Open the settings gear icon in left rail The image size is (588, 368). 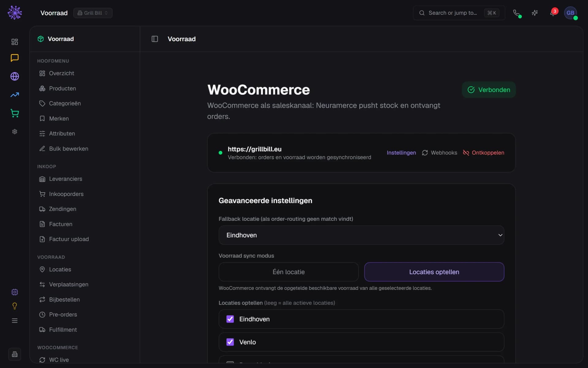click(x=15, y=132)
